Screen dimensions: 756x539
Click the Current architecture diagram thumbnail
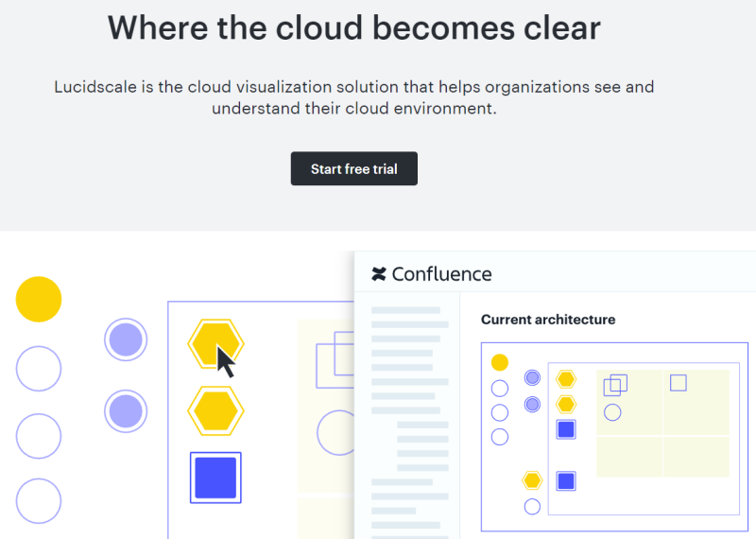click(615, 437)
